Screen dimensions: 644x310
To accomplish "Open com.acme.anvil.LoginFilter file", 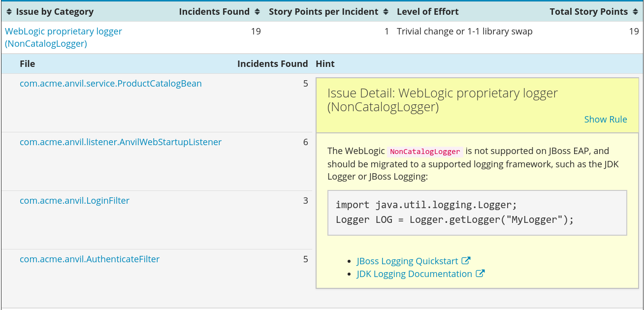I will (x=75, y=201).
